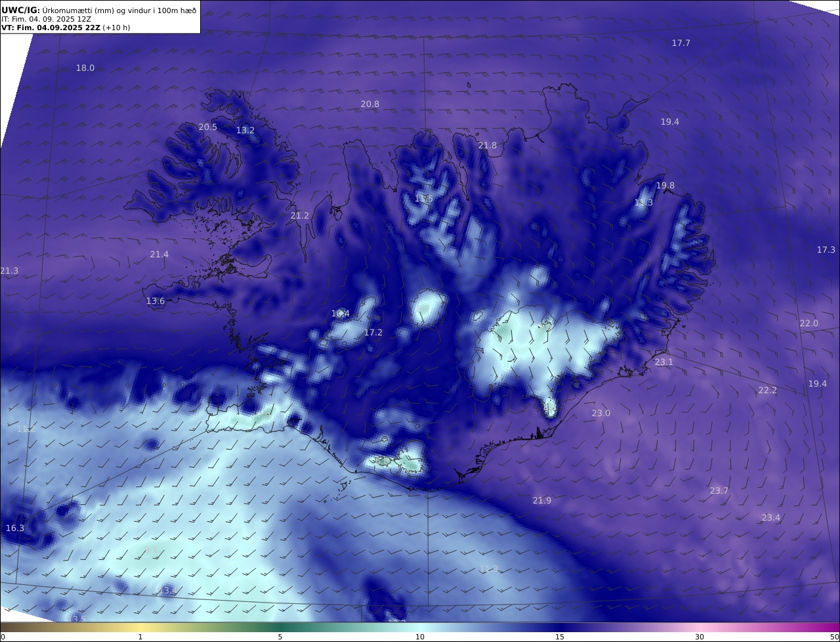The height and width of the screenshot is (642, 840).
Task: Click the '(+10 h)' forecast offset label
Action: pyautogui.click(x=117, y=28)
